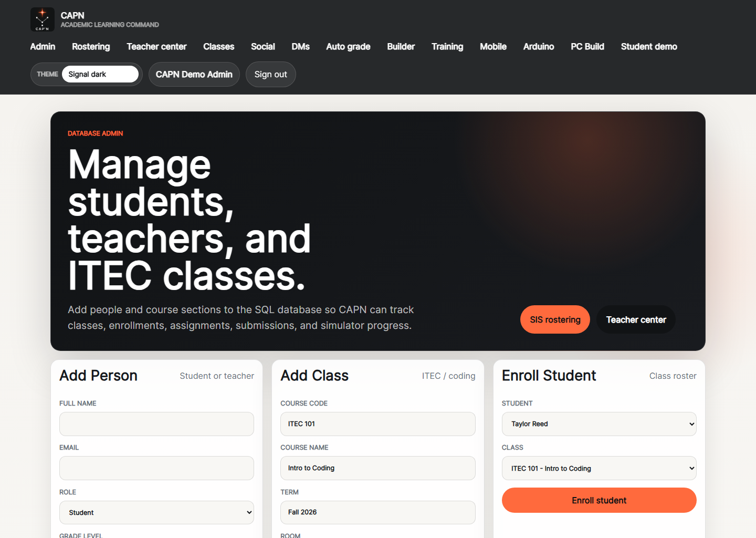756x538 pixels.
Task: Open the Social section
Action: click(x=263, y=47)
